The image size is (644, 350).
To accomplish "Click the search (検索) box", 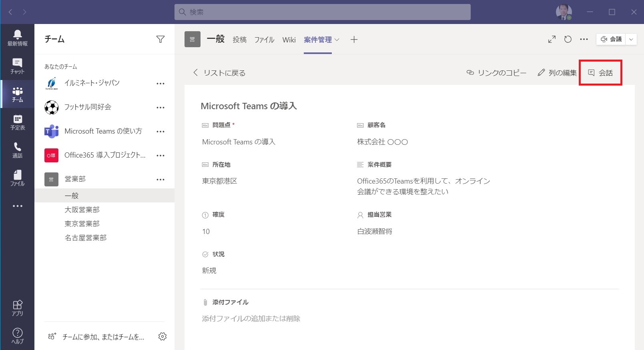I will [x=323, y=12].
